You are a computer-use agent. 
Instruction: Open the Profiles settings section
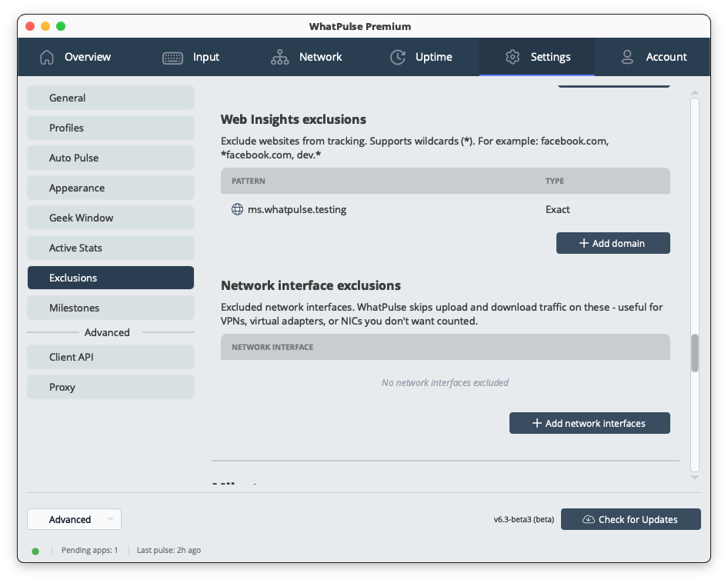coord(111,128)
